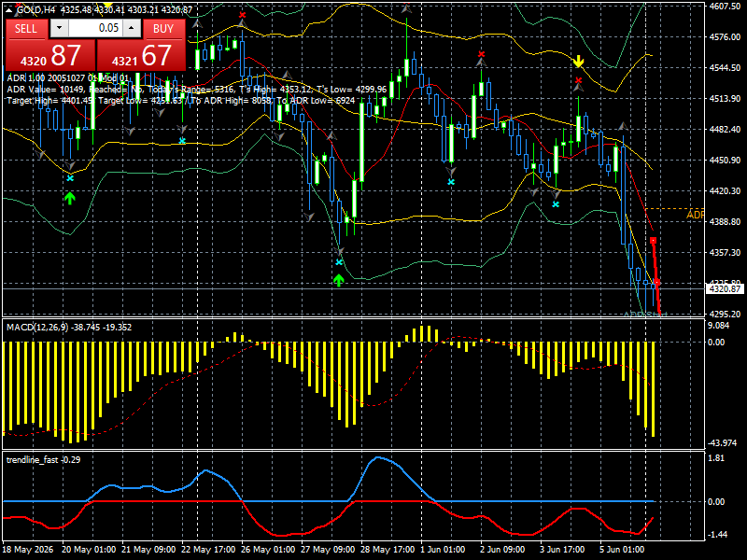Click the 1.81 trendline scale value
Image resolution: width=747 pixels, height=560 pixels.
coord(716,458)
